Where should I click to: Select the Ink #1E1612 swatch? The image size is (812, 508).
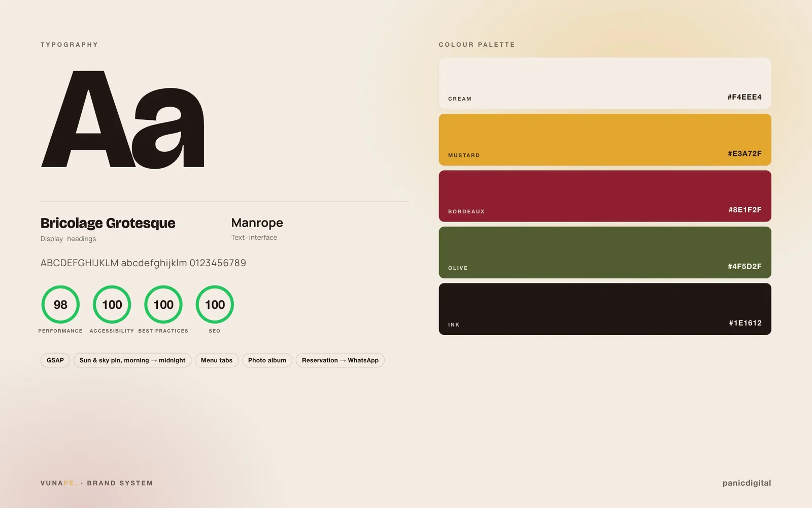[604, 309]
